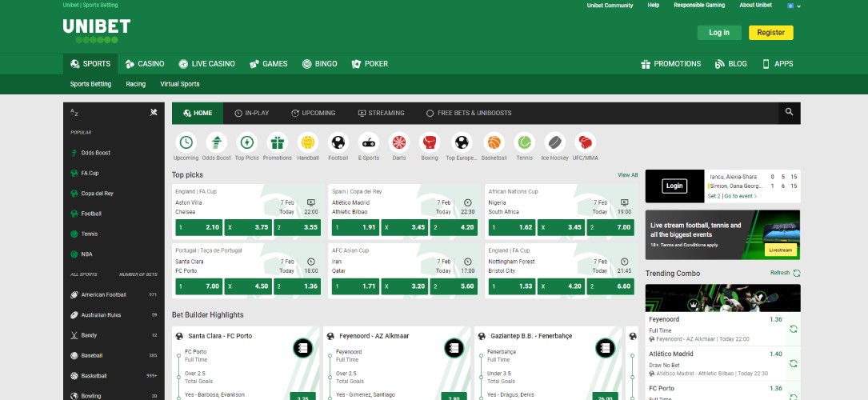
Task: Open the Top Picks category icon
Action: click(x=247, y=142)
